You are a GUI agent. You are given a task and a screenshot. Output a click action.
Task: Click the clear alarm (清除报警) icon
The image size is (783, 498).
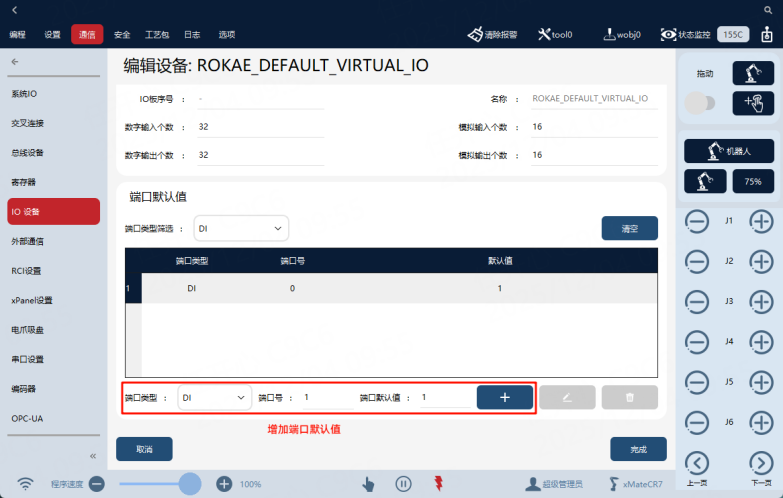(x=475, y=34)
